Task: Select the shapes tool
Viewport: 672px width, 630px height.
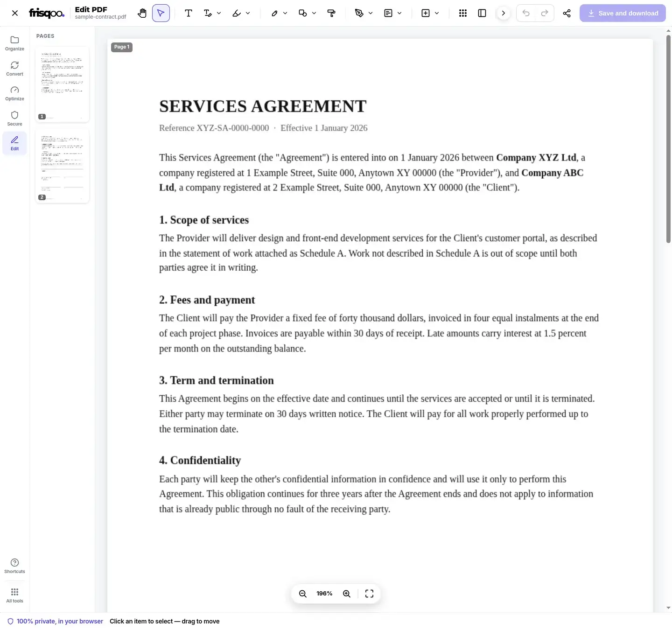Action: pyautogui.click(x=303, y=13)
